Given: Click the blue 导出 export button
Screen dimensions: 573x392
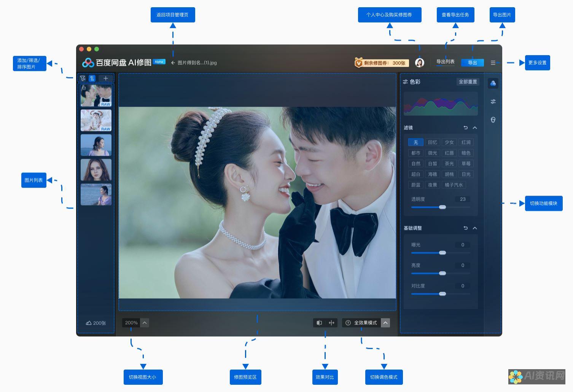Looking at the screenshot, I should coord(473,63).
